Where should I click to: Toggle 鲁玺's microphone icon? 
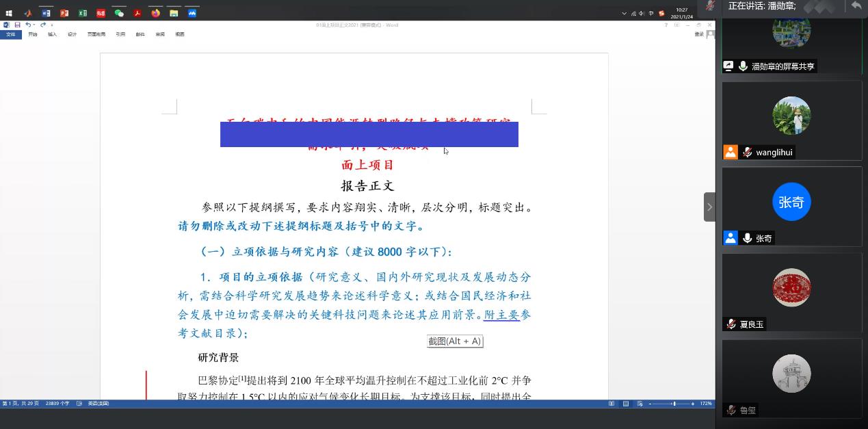coord(731,410)
